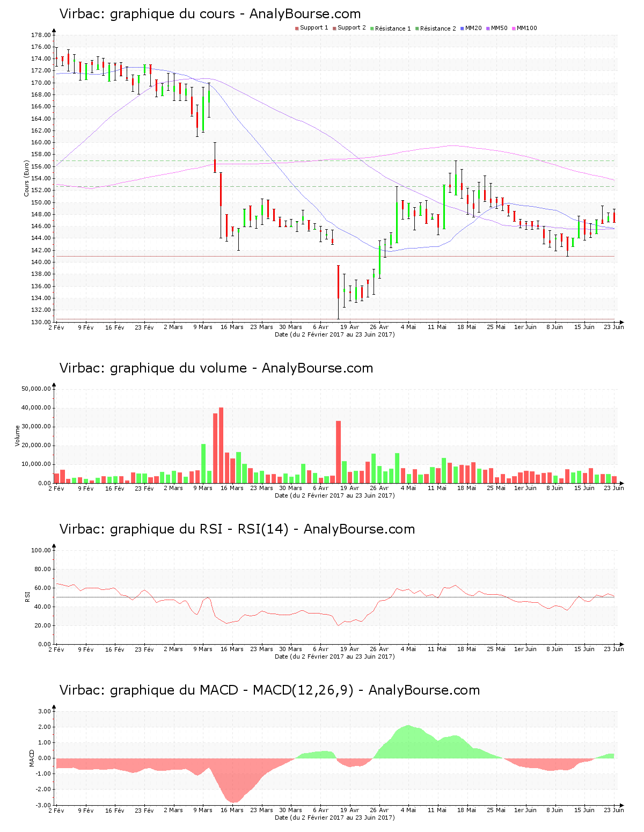Click the rotated "MACD" axis label
This screenshot has width=644, height=832.
[32, 758]
